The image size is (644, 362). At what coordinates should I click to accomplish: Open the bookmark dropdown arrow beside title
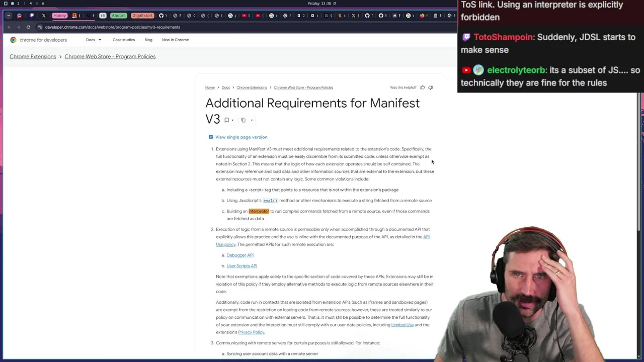[232, 120]
